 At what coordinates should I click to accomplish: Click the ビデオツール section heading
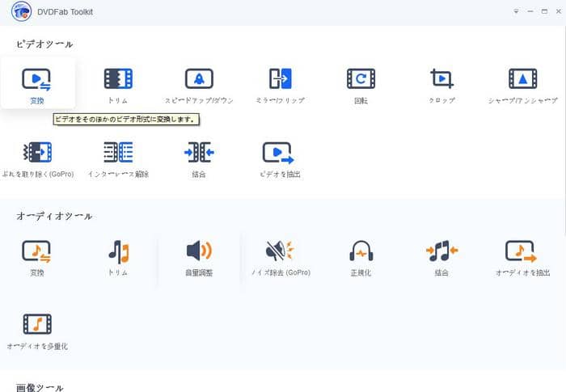pyautogui.click(x=44, y=44)
